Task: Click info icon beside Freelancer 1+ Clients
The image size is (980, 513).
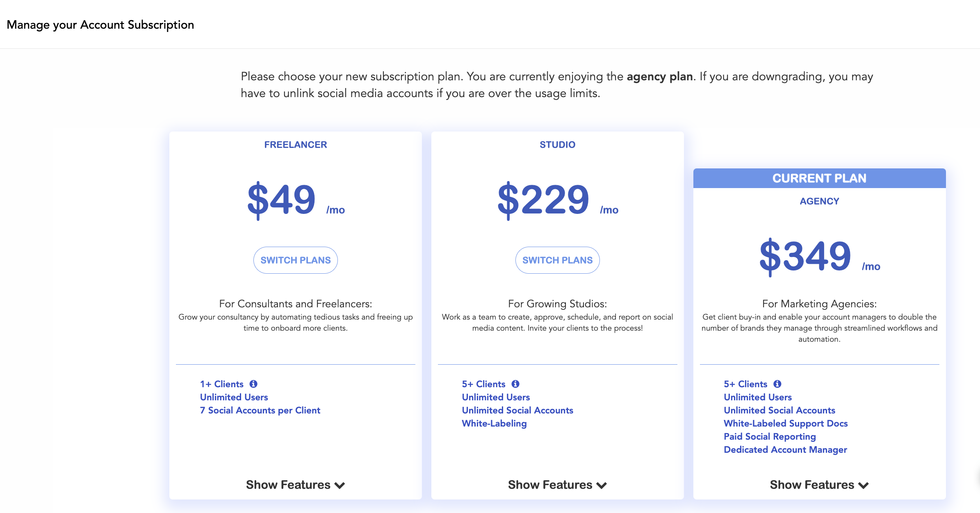Action: [x=253, y=384]
